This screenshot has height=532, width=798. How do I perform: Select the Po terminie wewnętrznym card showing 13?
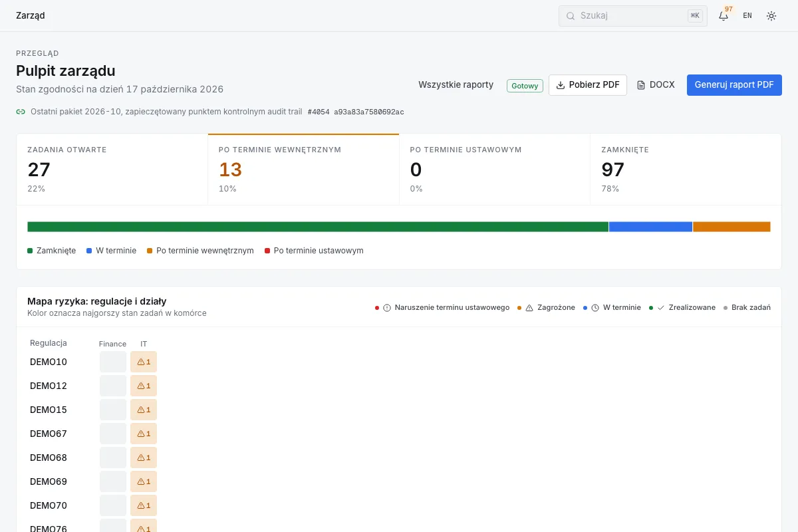coord(303,169)
